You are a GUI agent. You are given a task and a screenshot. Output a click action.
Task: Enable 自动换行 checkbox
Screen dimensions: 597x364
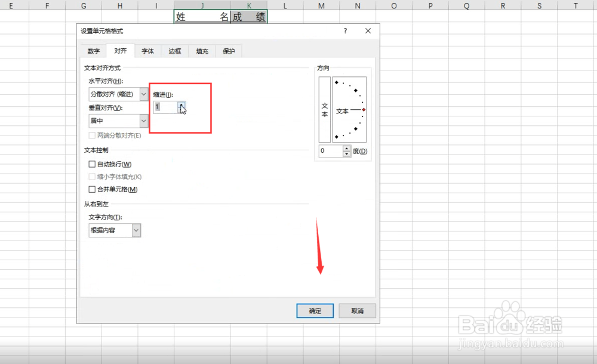click(92, 164)
